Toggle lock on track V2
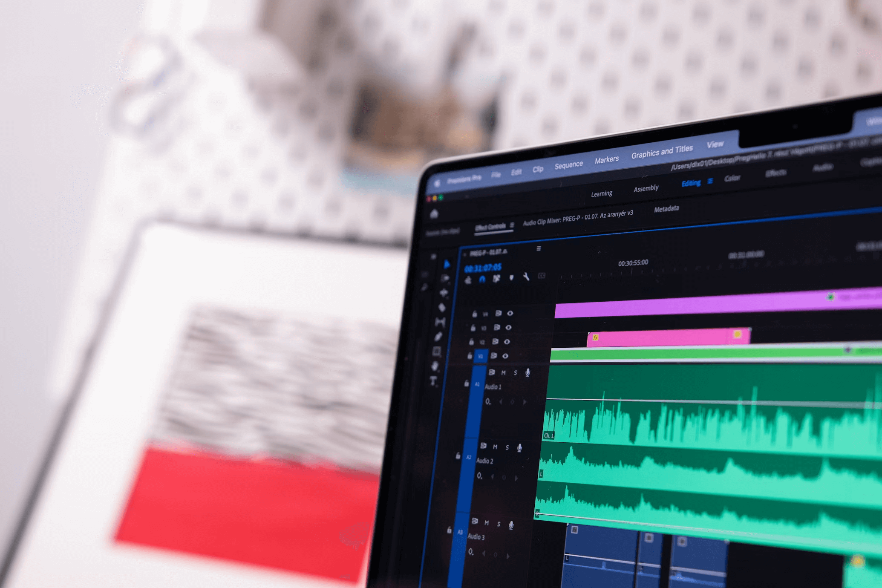Image resolution: width=882 pixels, height=588 pixels. (x=471, y=342)
